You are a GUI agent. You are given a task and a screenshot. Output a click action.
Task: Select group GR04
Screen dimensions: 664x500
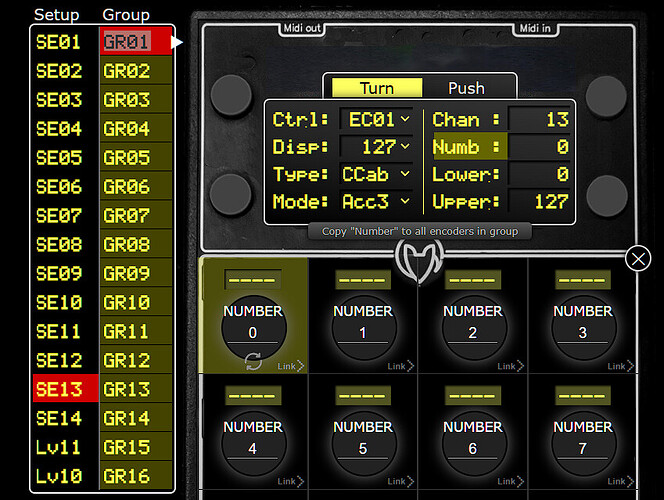[136, 129]
